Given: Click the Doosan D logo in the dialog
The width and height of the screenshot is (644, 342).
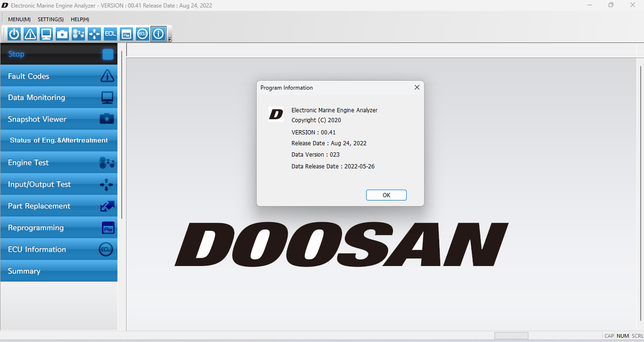Looking at the screenshot, I should pyautogui.click(x=276, y=114).
